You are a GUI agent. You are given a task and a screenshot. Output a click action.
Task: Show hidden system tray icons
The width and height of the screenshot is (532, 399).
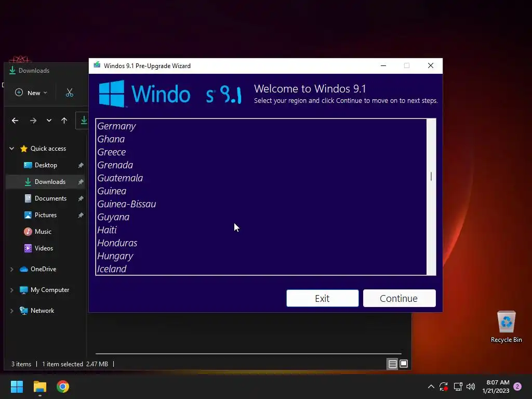[x=431, y=387]
